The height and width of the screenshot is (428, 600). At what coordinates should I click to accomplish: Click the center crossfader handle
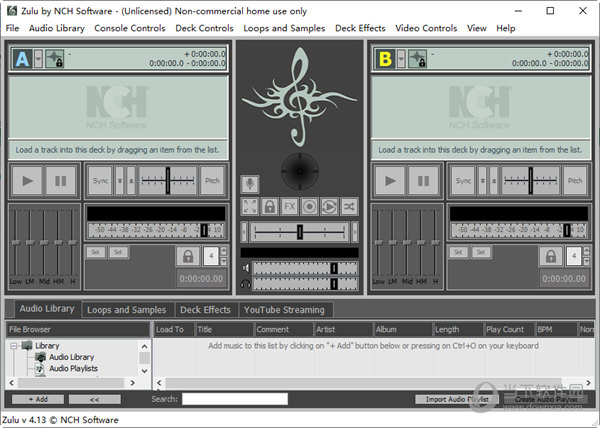pyautogui.click(x=300, y=232)
